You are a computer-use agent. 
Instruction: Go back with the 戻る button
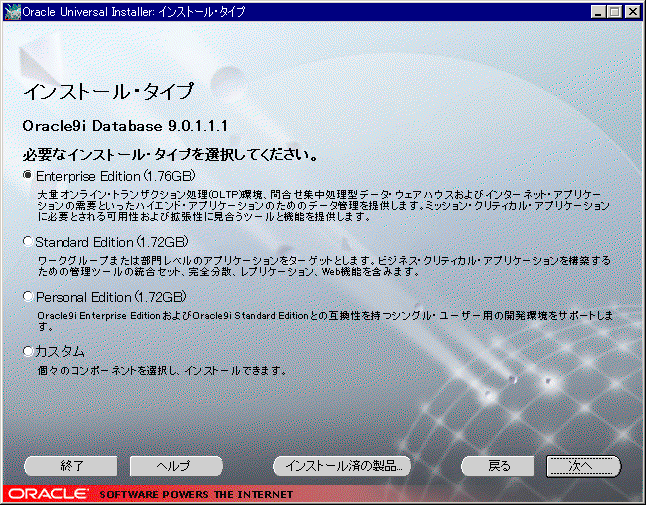coord(499,466)
